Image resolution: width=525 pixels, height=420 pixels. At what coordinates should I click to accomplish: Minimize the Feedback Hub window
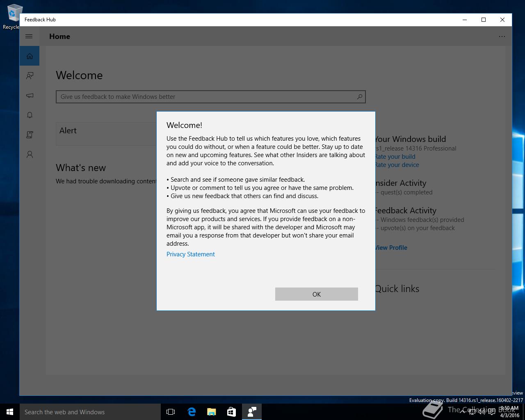pos(465,20)
